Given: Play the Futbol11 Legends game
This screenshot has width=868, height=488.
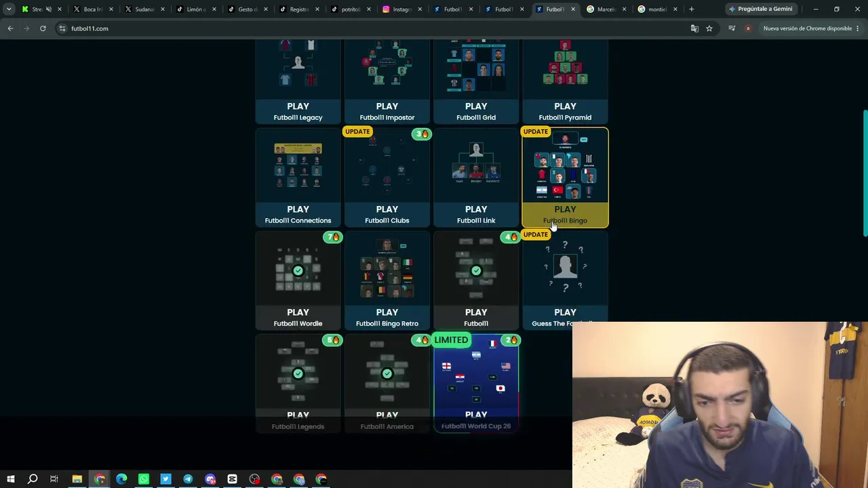Looking at the screenshot, I should (x=298, y=384).
